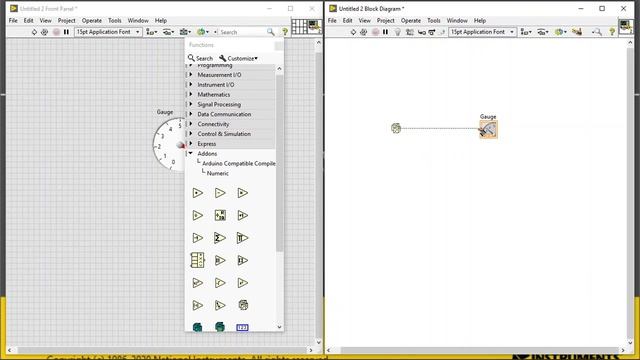Open Help menu in Block Diagram window
The image size is (640, 360).
(x=480, y=20)
